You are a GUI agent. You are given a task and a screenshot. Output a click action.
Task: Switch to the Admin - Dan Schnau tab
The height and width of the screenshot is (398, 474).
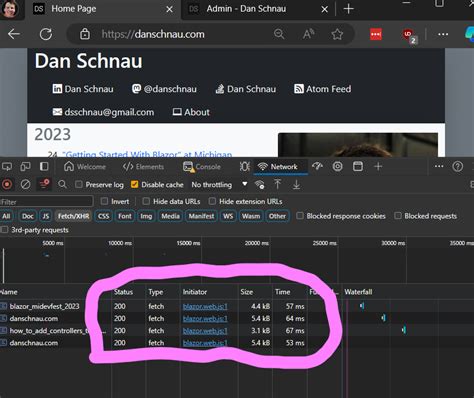246,9
